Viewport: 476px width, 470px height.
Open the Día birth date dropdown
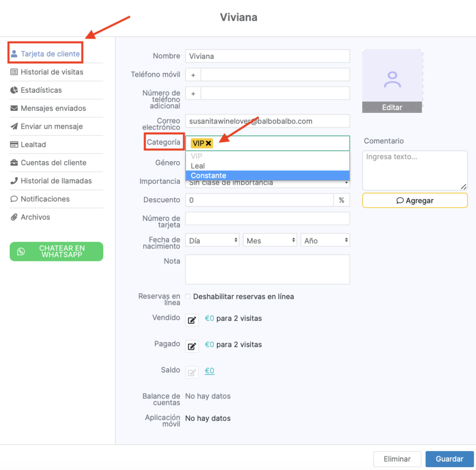[x=212, y=241]
